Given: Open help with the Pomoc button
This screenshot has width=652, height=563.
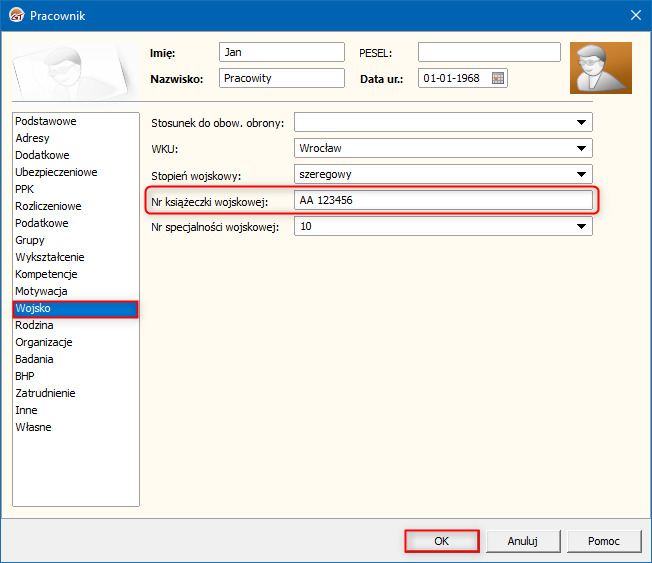Looking at the screenshot, I should [x=603, y=541].
